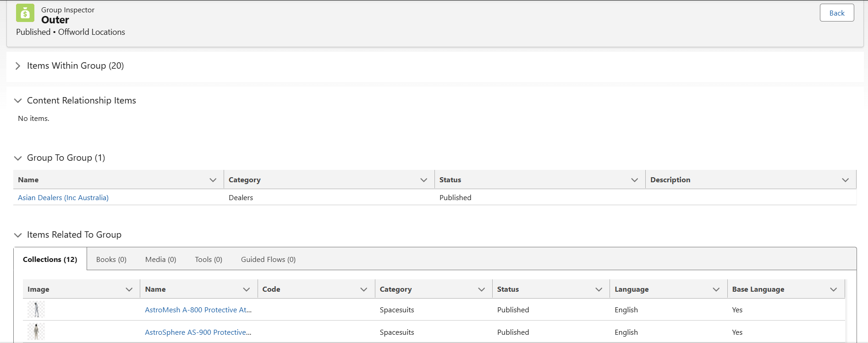Open the Status column menu in Group To Group table
The height and width of the screenshot is (343, 868).
634,180
